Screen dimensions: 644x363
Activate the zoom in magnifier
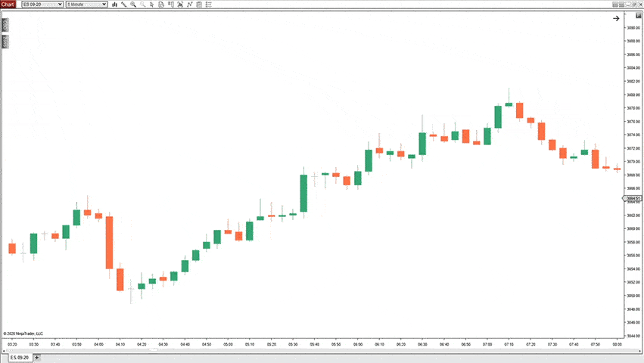[x=133, y=5]
